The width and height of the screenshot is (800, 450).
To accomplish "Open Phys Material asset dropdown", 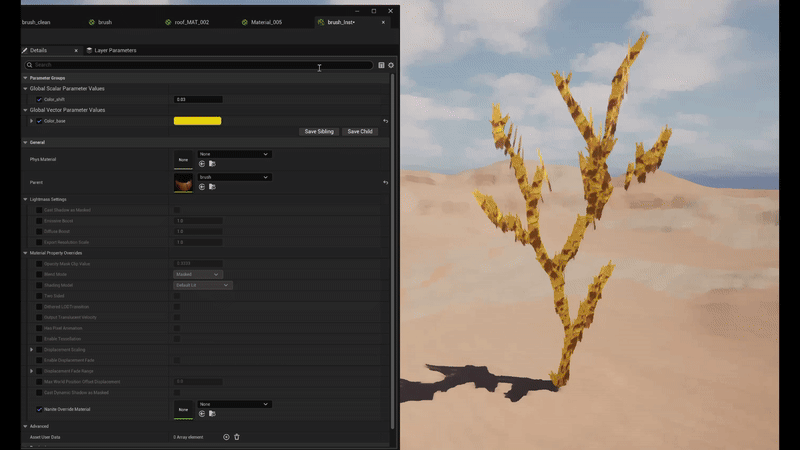I will (x=234, y=154).
